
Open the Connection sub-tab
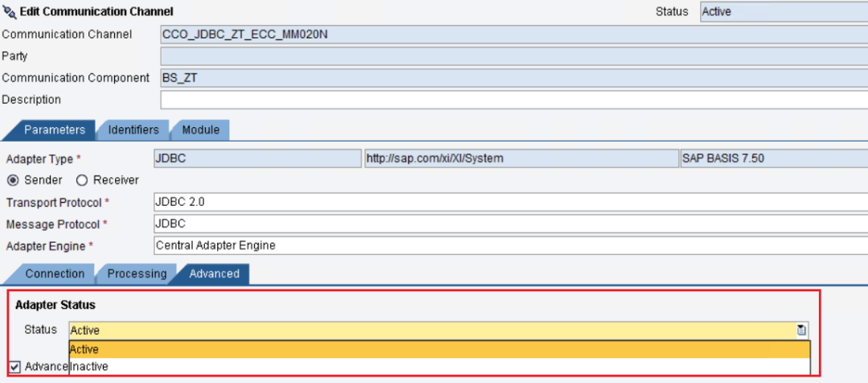point(55,274)
